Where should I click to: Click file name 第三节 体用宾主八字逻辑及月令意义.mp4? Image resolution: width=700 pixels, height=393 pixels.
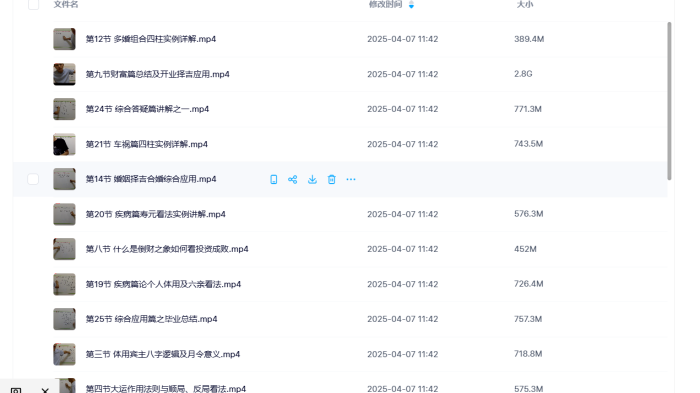tap(163, 354)
